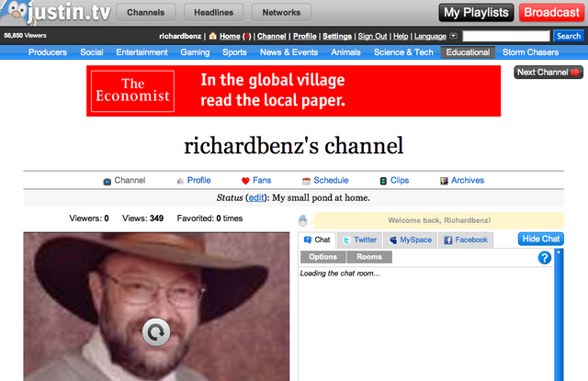The width and height of the screenshot is (588, 381).
Task: Click the Clips film icon
Action: (383, 181)
